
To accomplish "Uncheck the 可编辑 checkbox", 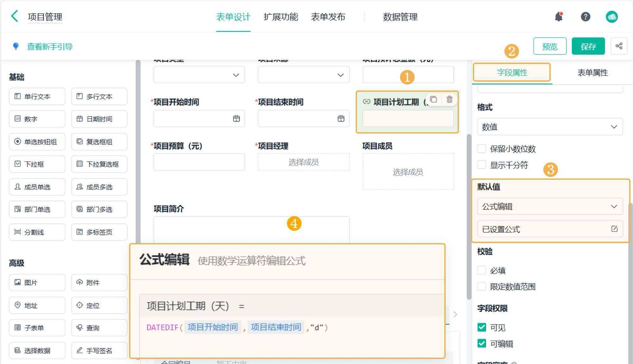I will (482, 344).
